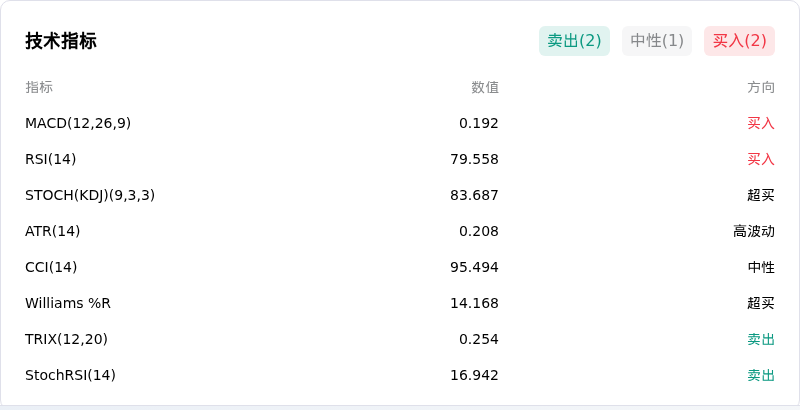
Task: Select the CCI(14) indicator name
Action: click(51, 267)
